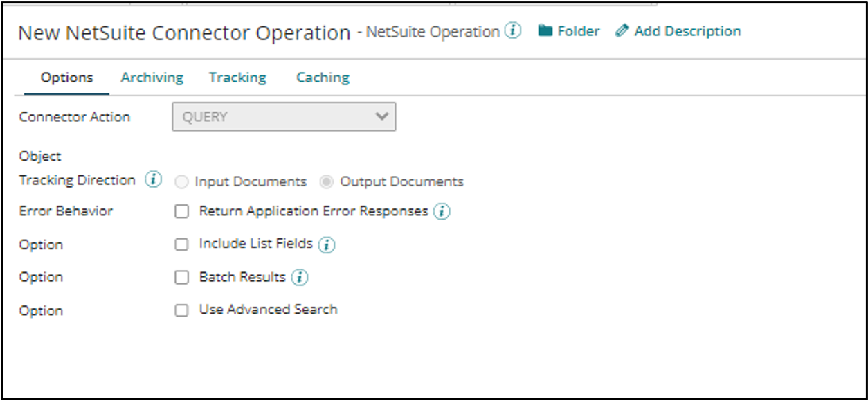Select the Input Documents radio button
The image size is (868, 401).
click(x=183, y=182)
